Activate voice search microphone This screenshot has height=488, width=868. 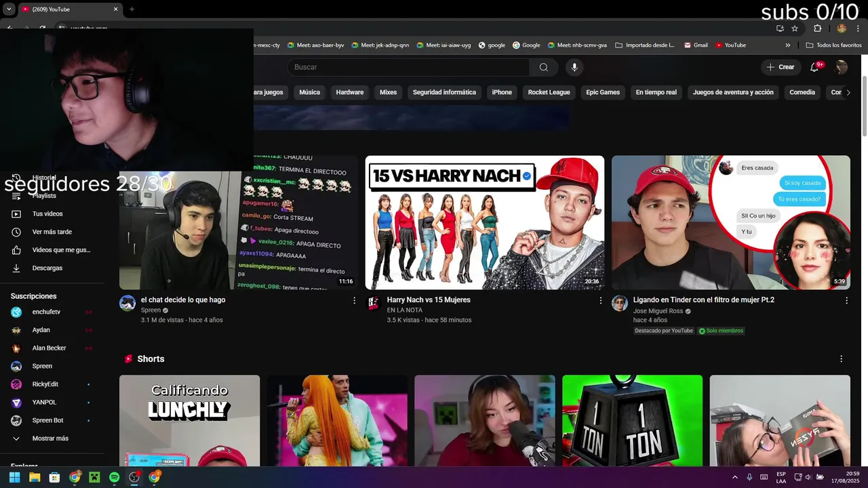[x=574, y=67]
